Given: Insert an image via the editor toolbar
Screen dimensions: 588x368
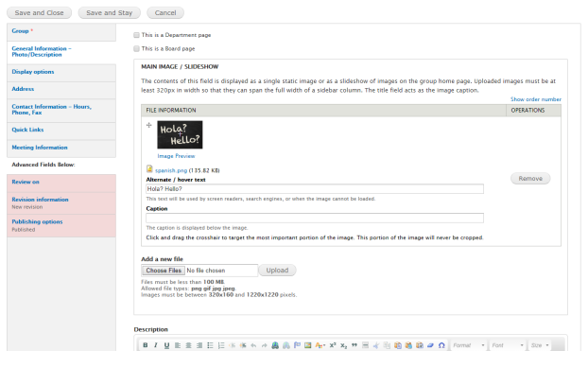Looking at the screenshot, I should tap(308, 345).
